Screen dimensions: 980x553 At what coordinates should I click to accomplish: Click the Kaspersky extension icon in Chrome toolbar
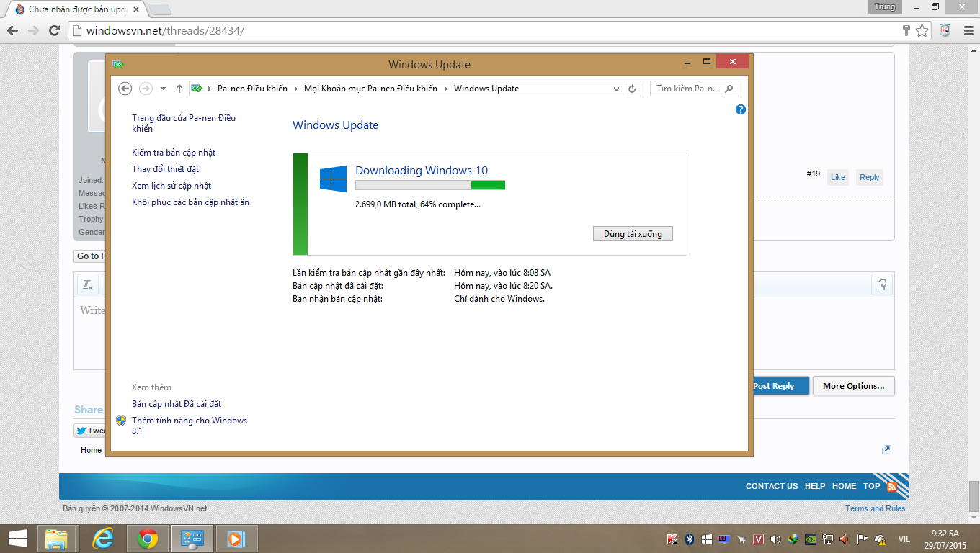click(945, 30)
